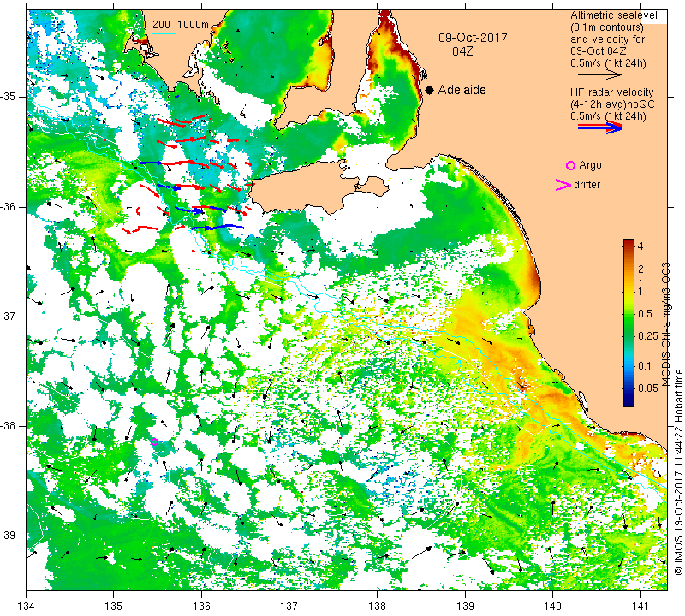The width and height of the screenshot is (685, 616).
Task: Click the 'HF radar velocity' legend heading
Action: pos(611,92)
